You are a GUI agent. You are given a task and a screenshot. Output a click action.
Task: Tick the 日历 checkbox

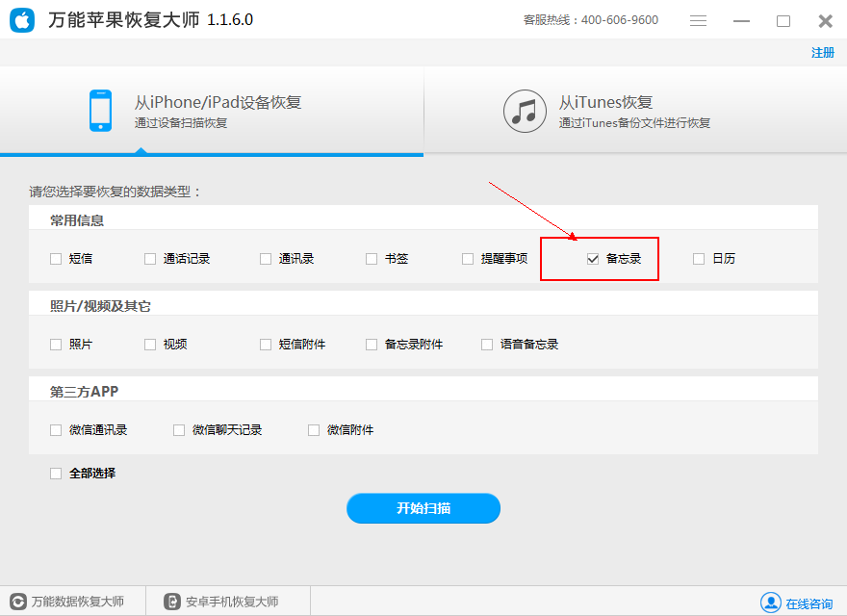tap(699, 259)
